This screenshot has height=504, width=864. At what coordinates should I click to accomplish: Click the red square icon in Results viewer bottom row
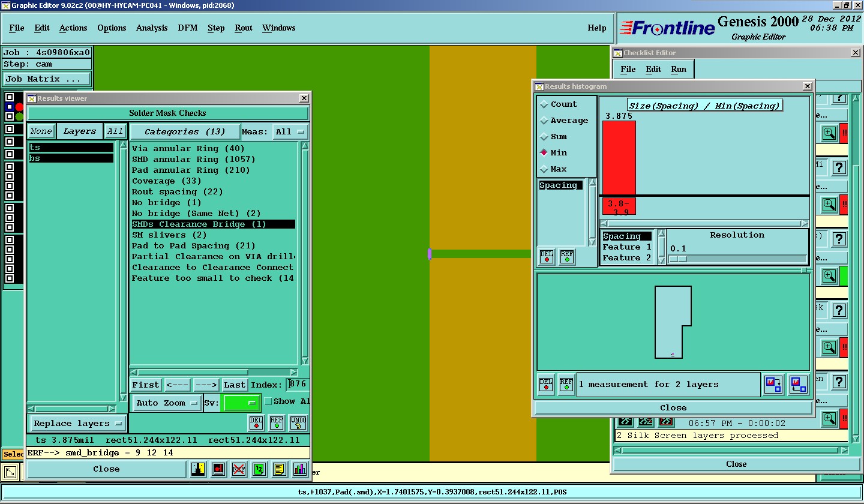pos(218,469)
